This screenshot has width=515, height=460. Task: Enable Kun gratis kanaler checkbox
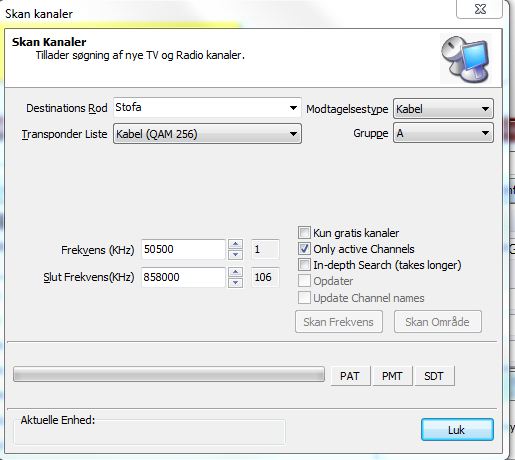click(x=304, y=232)
